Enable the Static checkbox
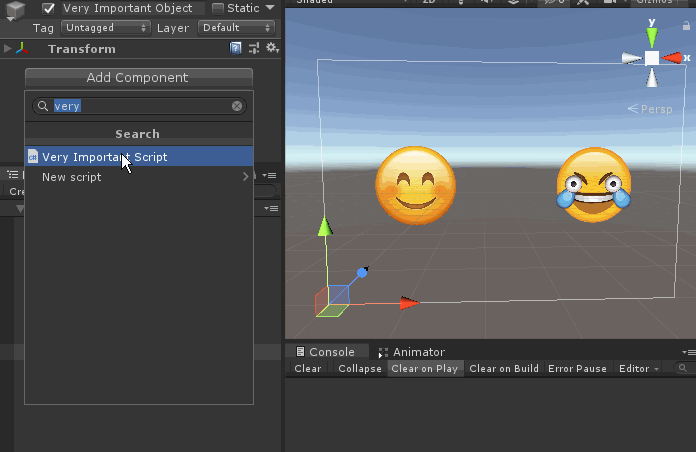 pos(218,8)
